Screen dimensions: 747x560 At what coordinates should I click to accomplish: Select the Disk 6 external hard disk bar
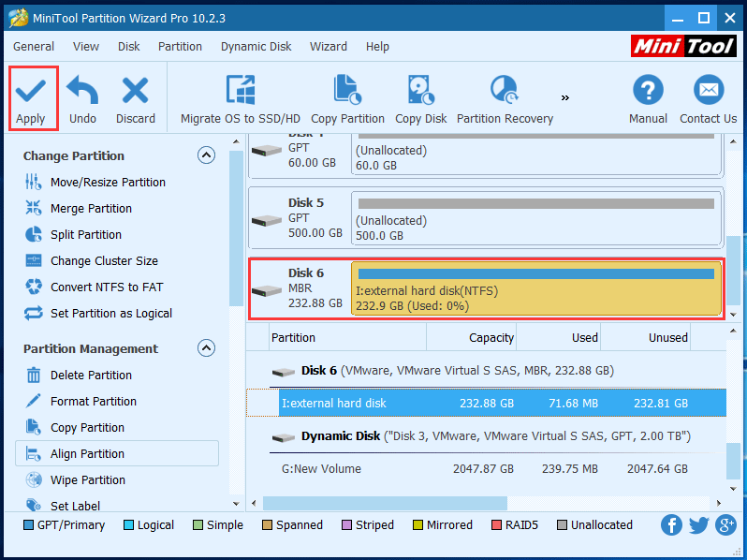click(536, 289)
